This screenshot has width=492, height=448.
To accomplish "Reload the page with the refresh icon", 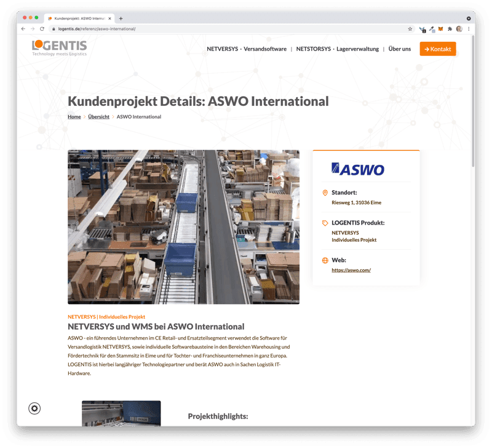I will [x=42, y=29].
